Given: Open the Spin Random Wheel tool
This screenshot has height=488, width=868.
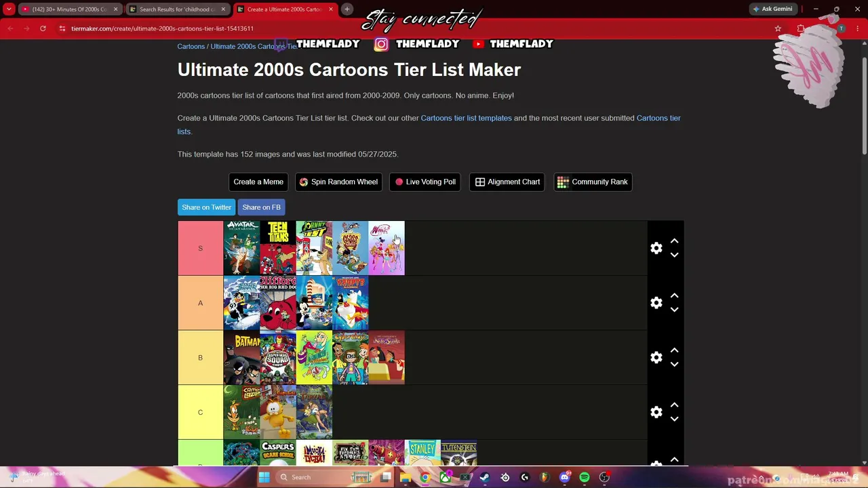Looking at the screenshot, I should (338, 182).
